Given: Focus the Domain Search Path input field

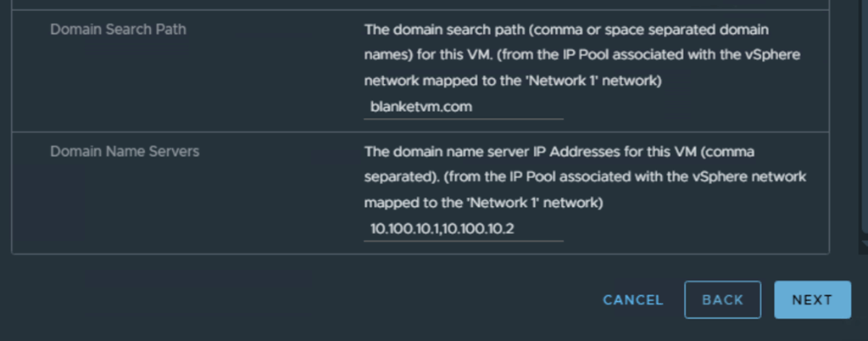Looking at the screenshot, I should tap(463, 108).
